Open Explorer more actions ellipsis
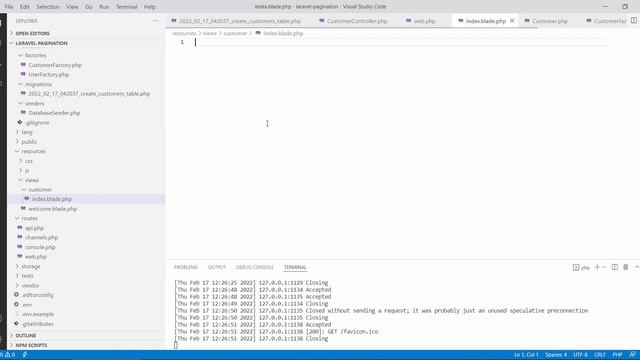The image size is (640, 360). point(155,21)
